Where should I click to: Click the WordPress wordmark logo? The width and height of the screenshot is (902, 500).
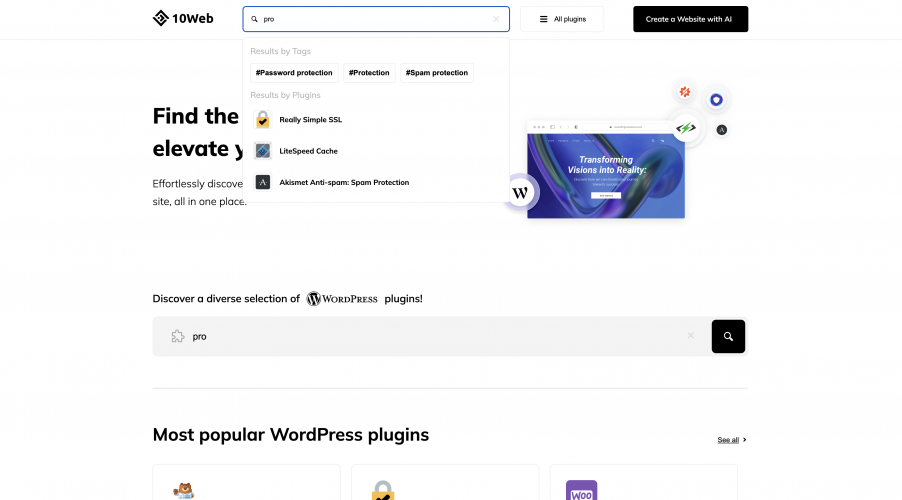pos(342,299)
